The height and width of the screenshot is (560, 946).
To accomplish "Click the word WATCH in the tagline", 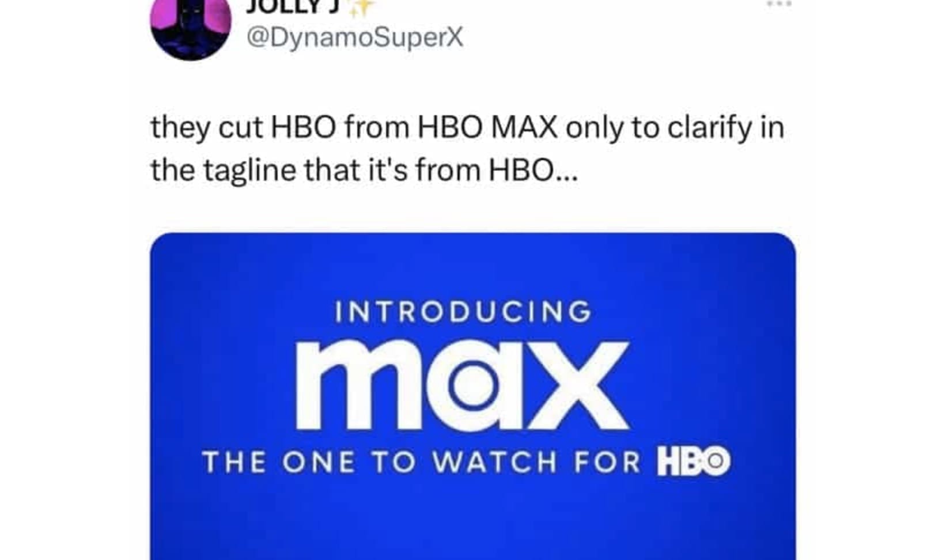I will 495,462.
